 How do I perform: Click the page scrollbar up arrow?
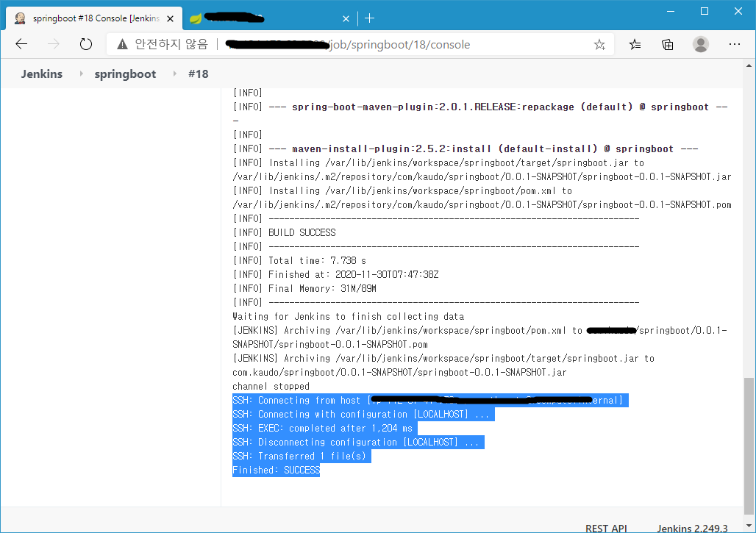[x=749, y=65]
